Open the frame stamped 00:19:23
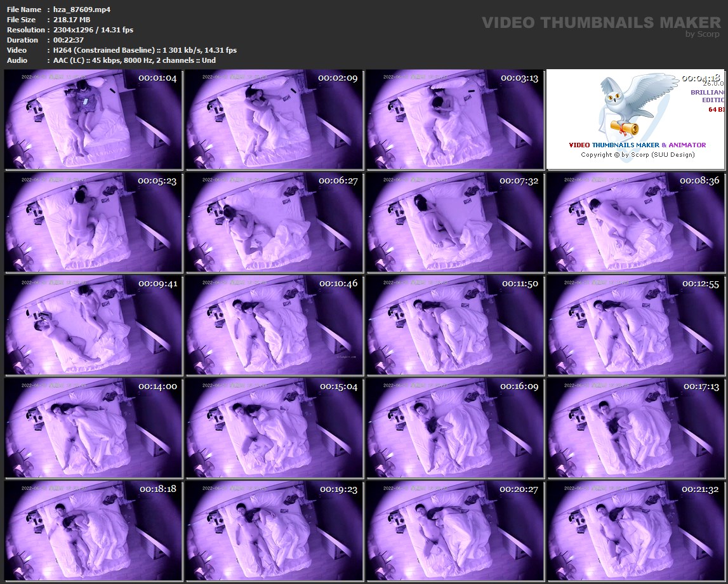The height and width of the screenshot is (584, 728). 274,531
